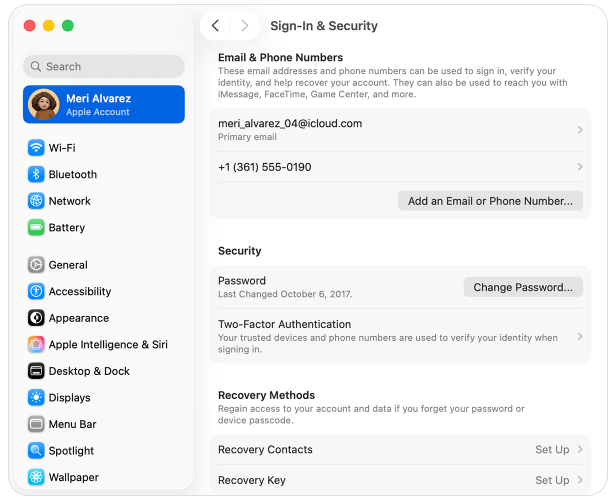Expand the primary email row chevron
The image size is (614, 500).
click(x=580, y=130)
